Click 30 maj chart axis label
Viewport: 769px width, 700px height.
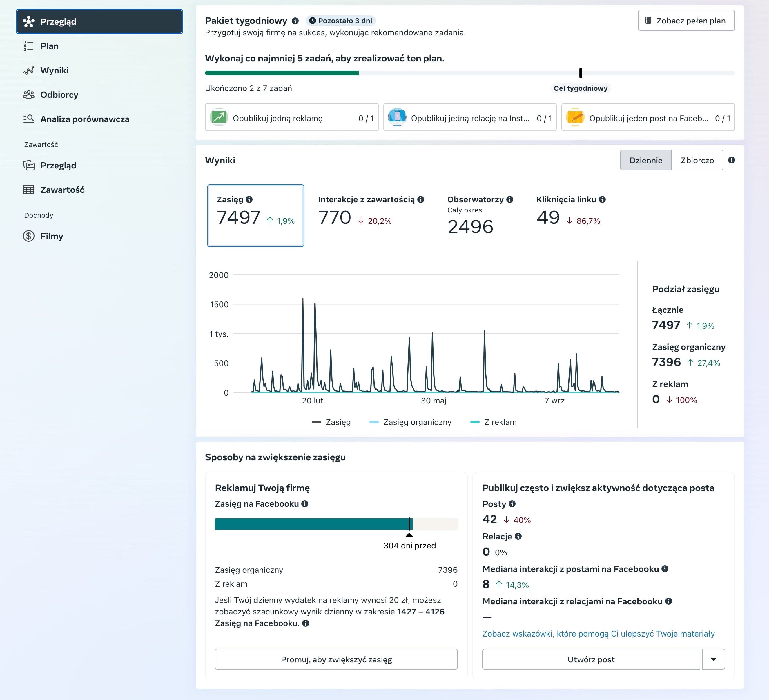434,401
